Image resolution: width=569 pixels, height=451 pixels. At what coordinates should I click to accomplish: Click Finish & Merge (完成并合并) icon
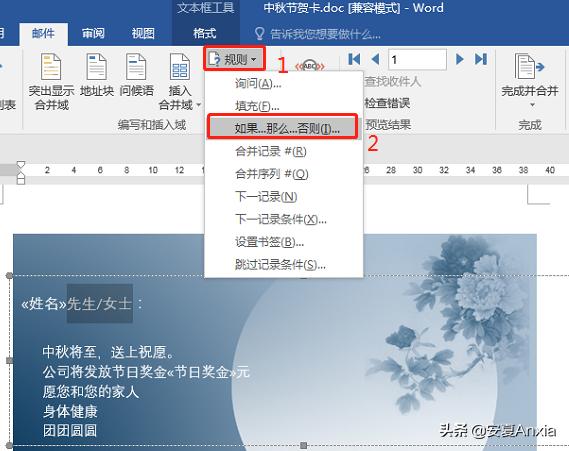click(529, 66)
